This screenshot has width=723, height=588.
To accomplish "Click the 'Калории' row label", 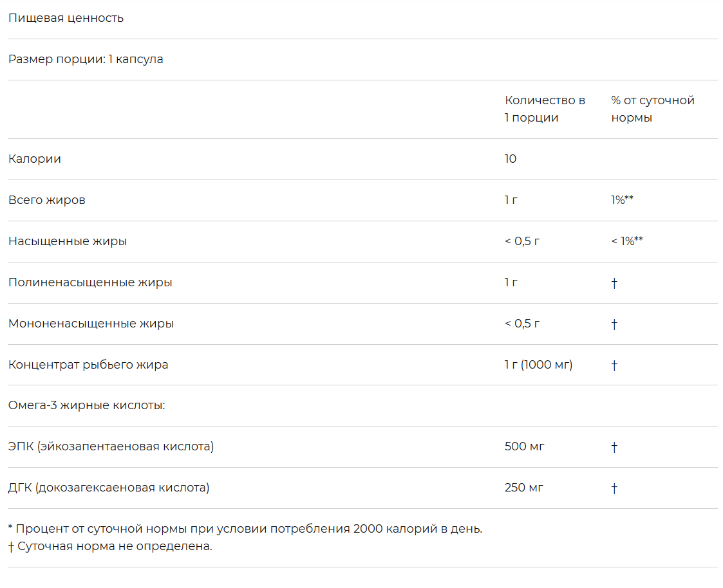I will coord(35,159).
